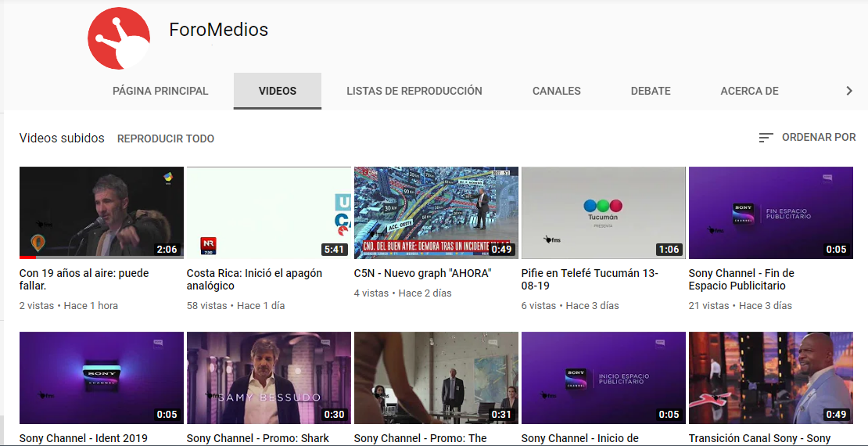The image size is (868, 446).
Task: Click the 0:31 duration badge
Action: click(501, 415)
